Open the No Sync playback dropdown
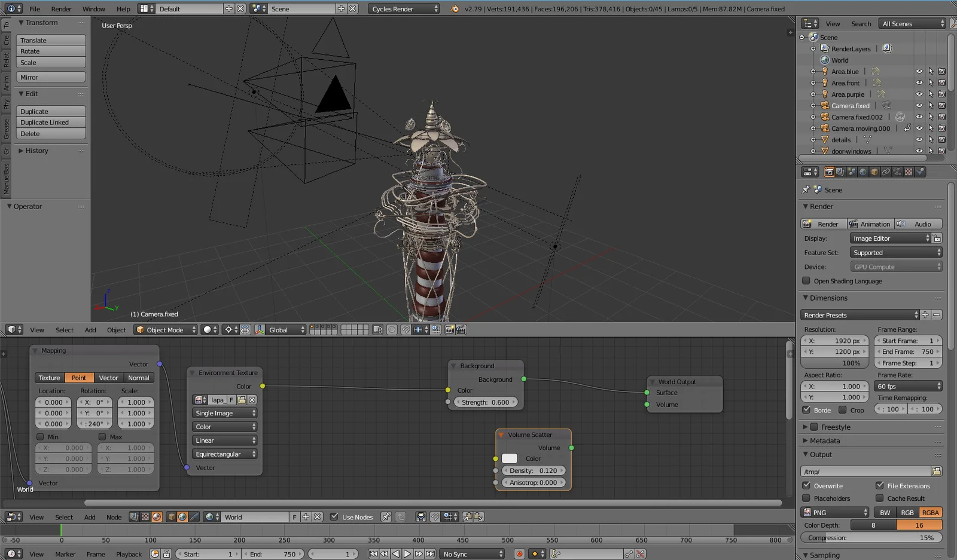The image size is (957, 560). [x=472, y=553]
